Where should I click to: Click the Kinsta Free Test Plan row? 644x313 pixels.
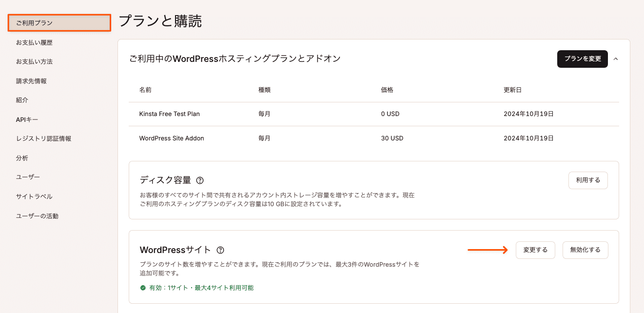[170, 114]
